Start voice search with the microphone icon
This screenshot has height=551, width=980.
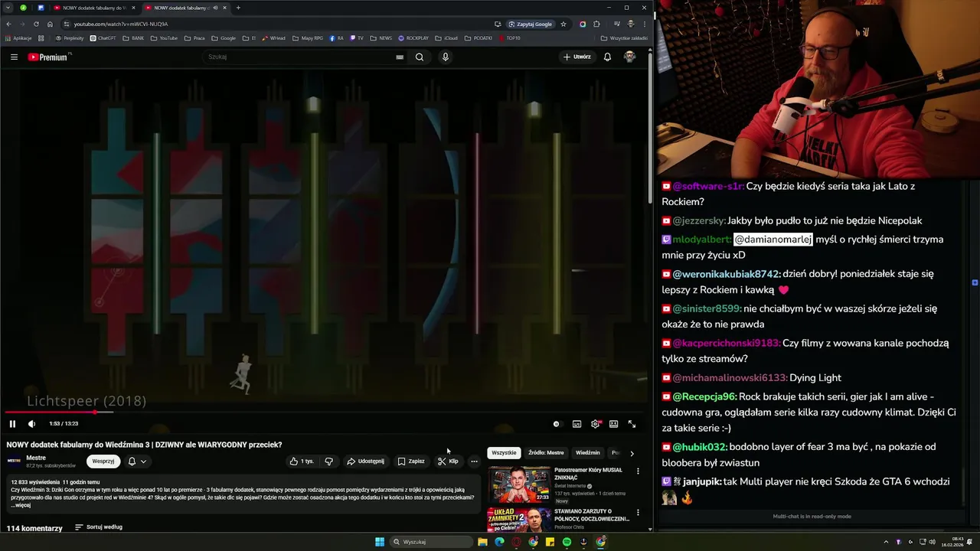click(x=445, y=57)
